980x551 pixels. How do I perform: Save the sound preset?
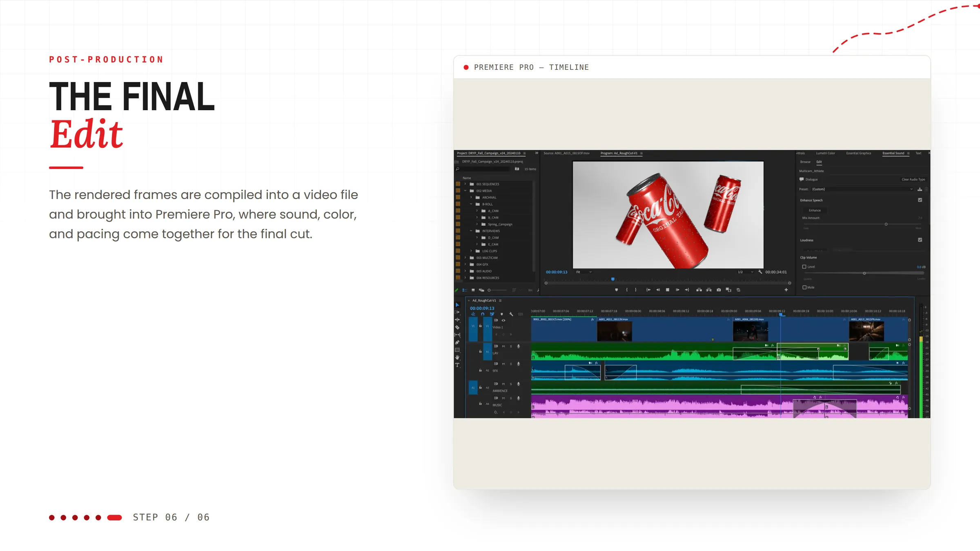point(920,189)
